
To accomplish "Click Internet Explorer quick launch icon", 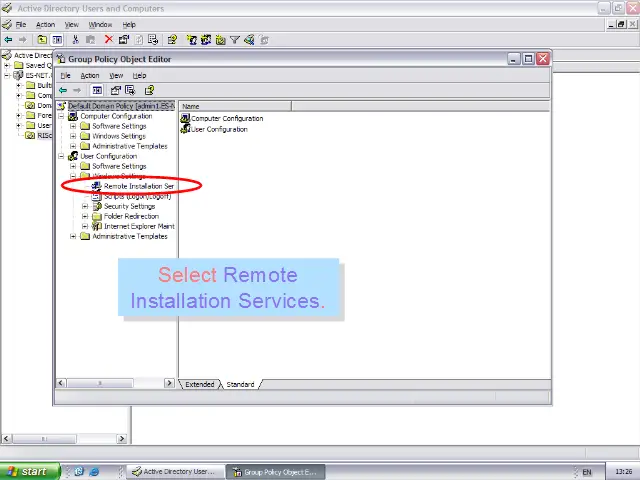I will [94, 472].
